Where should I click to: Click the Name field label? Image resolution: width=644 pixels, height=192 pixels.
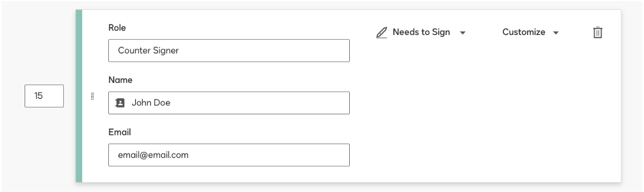click(119, 80)
